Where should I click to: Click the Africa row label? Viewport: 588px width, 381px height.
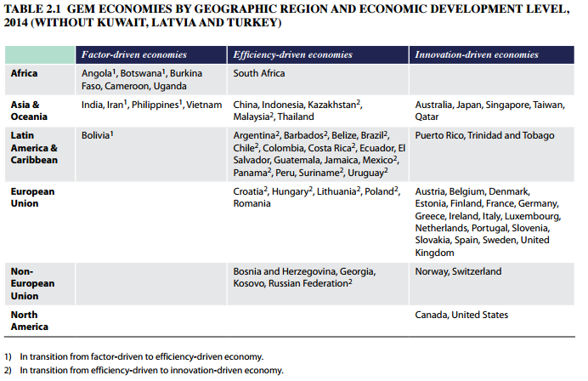pyautogui.click(x=24, y=74)
